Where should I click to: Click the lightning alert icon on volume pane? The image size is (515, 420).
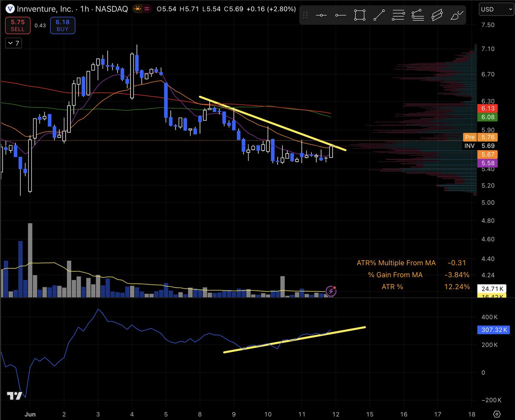(x=331, y=291)
